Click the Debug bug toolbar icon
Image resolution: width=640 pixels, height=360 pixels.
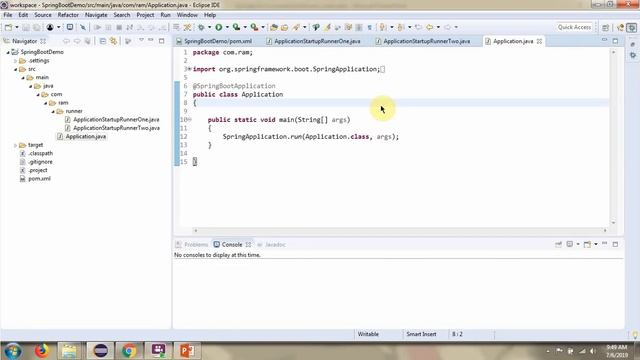click(x=201, y=27)
